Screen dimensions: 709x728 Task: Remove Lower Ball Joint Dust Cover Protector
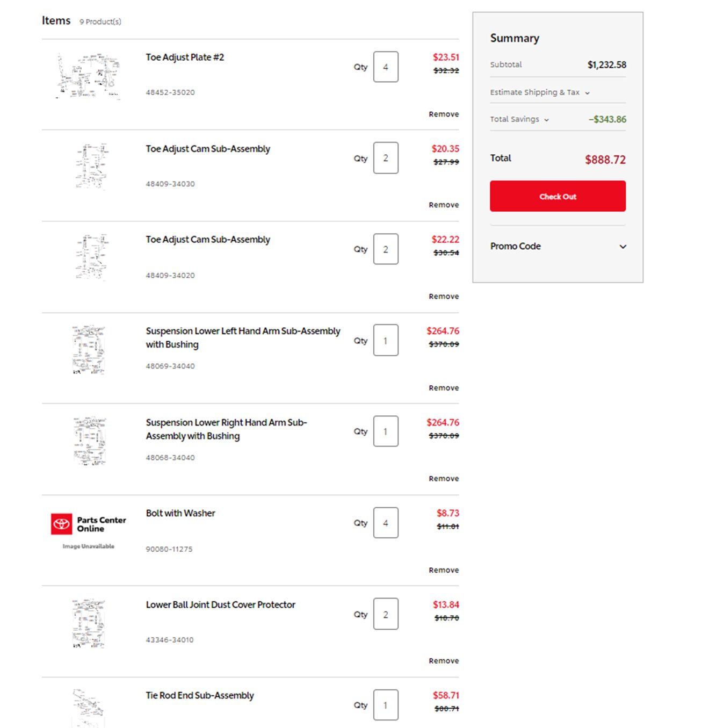click(x=444, y=661)
